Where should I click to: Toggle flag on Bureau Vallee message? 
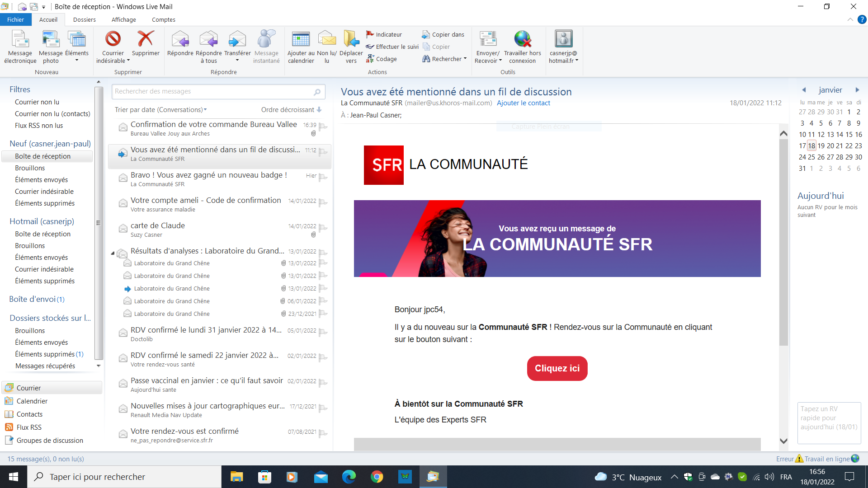click(x=323, y=127)
